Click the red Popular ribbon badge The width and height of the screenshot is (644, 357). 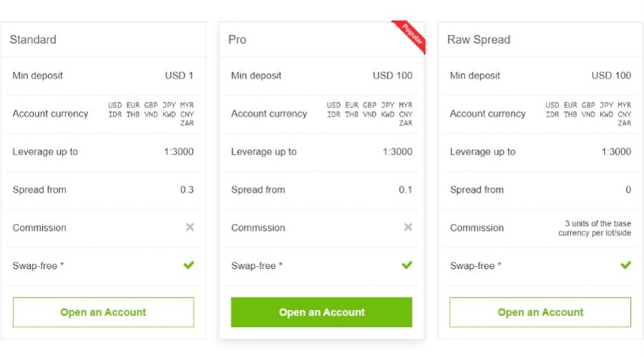412,36
